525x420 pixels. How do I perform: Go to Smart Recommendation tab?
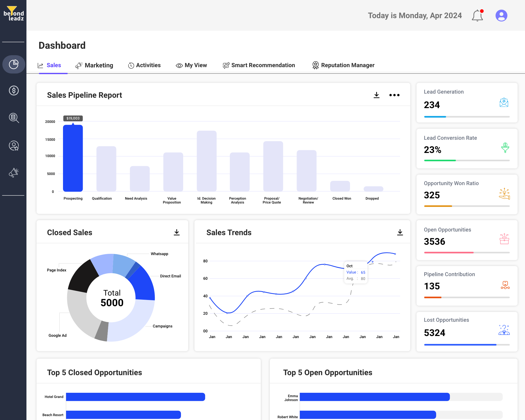pyautogui.click(x=259, y=65)
